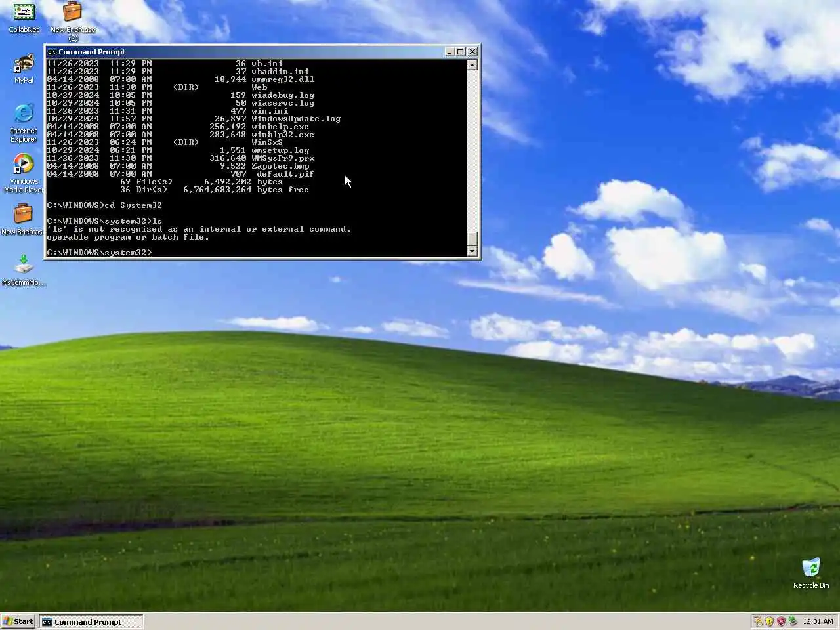The height and width of the screenshot is (630, 840).
Task: Click the 'winhlp32.exe' entry in the listing
Action: pyautogui.click(x=283, y=135)
